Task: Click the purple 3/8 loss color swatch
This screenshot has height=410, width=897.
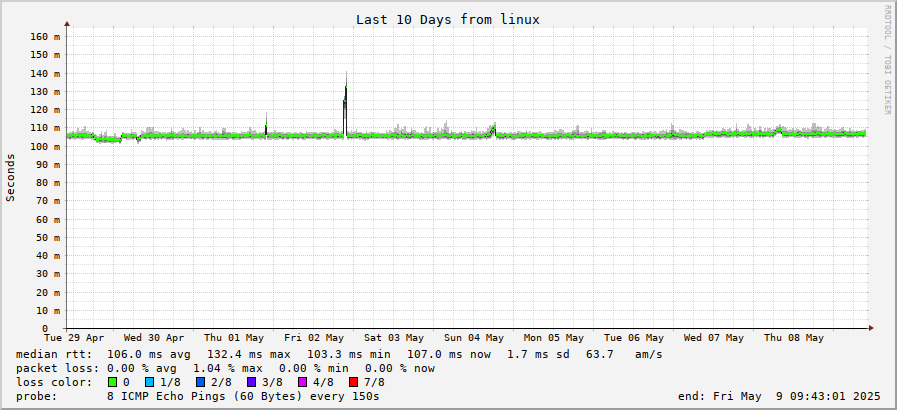Action: [x=251, y=382]
